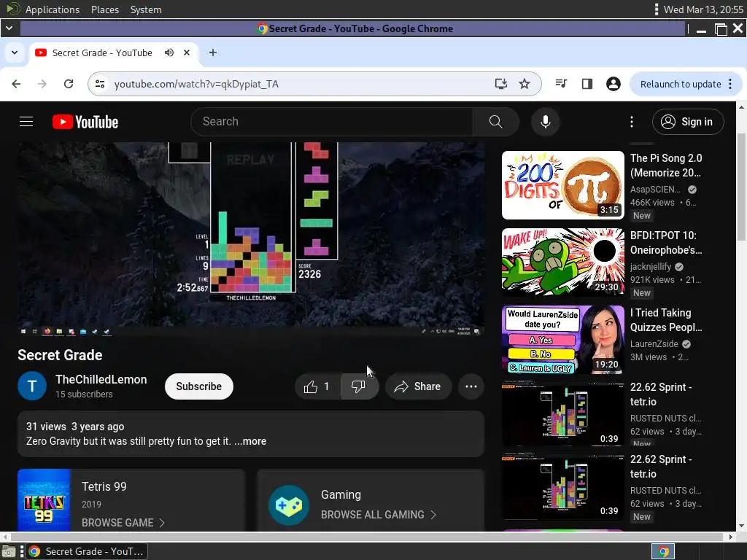Click the video player area

pyautogui.click(x=251, y=239)
